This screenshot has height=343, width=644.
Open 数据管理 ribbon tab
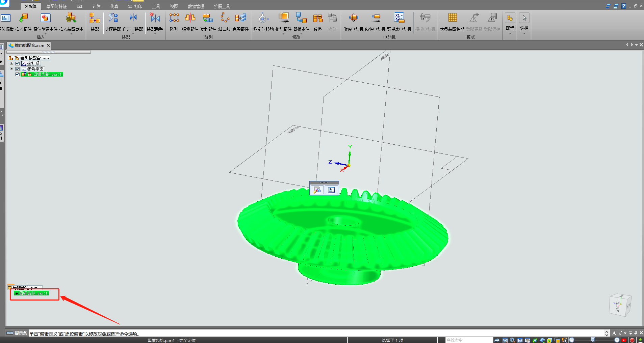(196, 6)
